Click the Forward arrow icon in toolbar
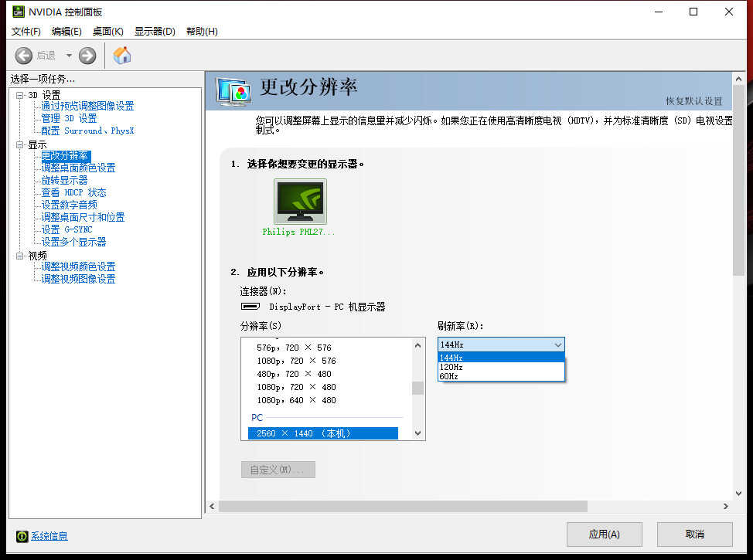 pos(87,56)
